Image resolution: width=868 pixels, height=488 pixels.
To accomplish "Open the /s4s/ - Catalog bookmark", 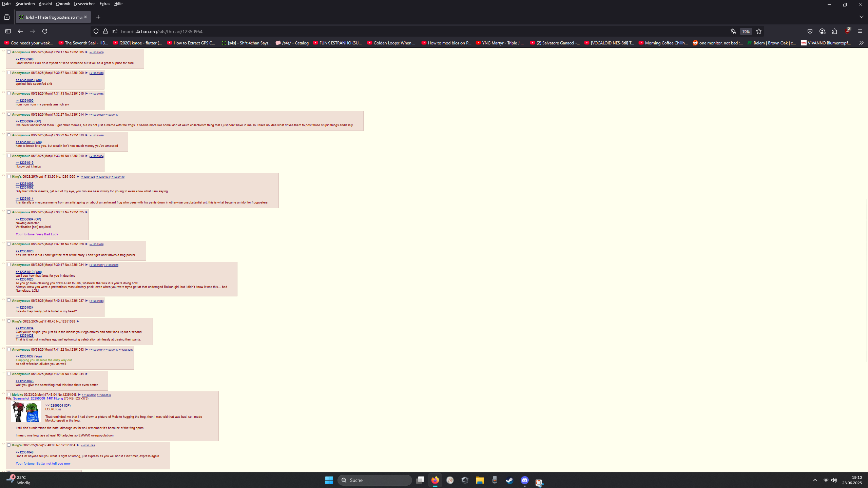I will [x=292, y=43].
